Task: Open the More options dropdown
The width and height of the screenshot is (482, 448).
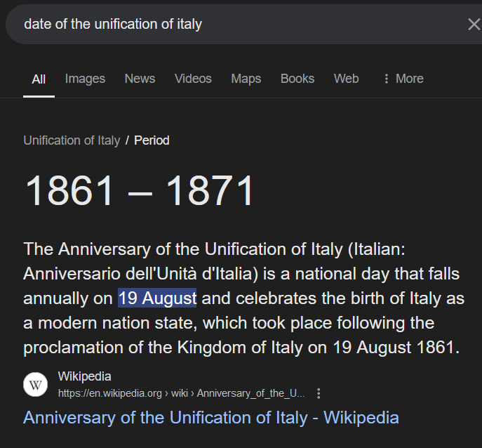Action: click(403, 79)
